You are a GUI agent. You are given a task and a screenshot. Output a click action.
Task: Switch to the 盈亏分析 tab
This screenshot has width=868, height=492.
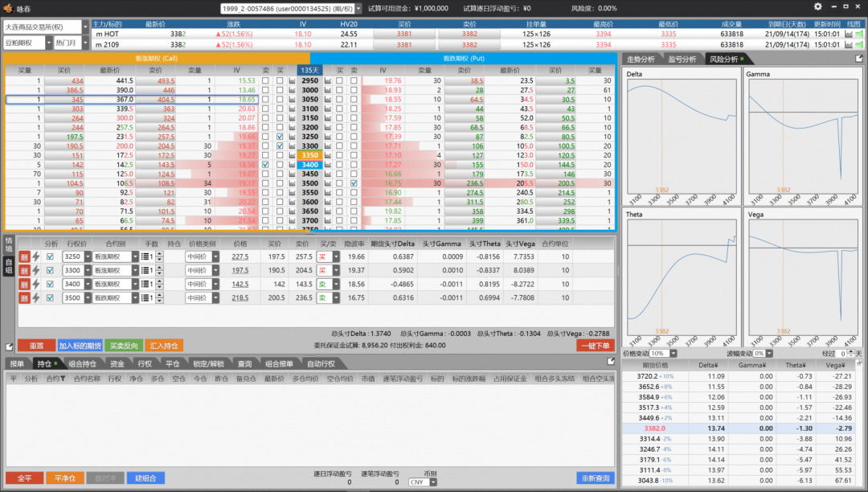coord(682,59)
